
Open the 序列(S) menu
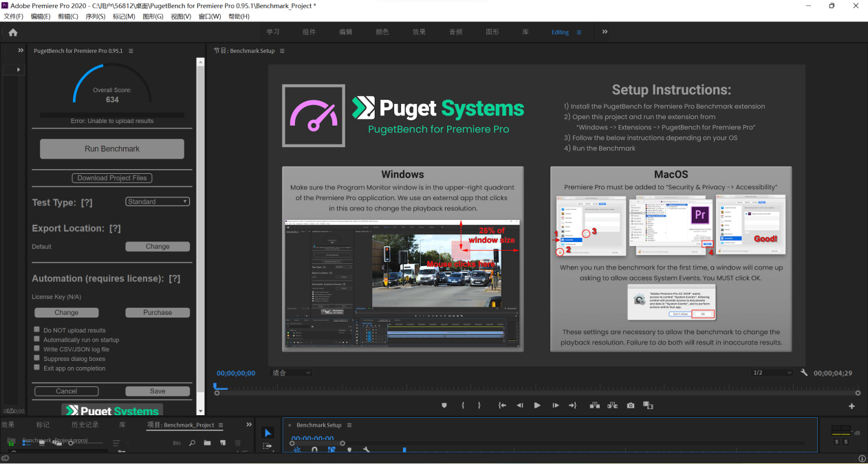[x=96, y=16]
